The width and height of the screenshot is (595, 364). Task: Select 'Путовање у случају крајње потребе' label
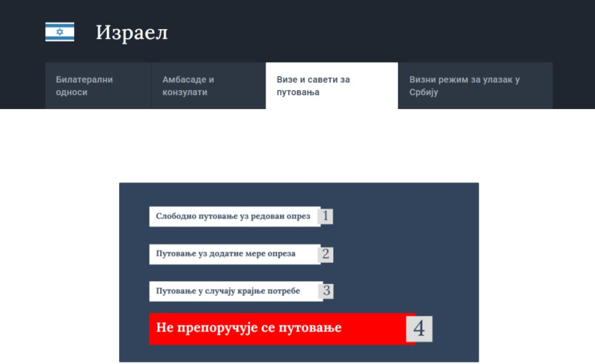tap(228, 291)
